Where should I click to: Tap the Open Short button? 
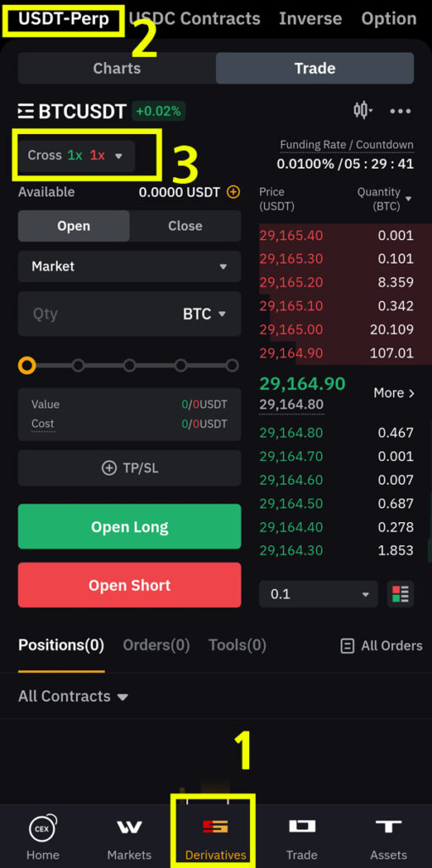130,585
